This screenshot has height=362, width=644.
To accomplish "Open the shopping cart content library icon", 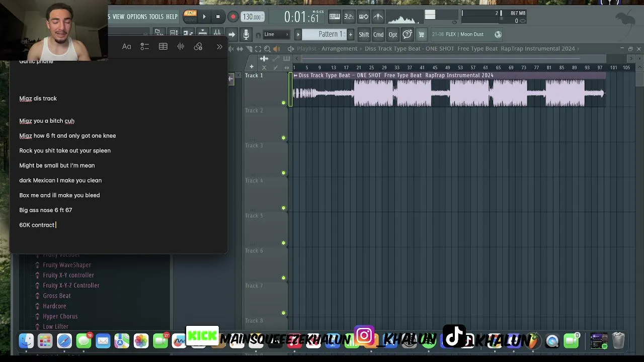I will [422, 34].
